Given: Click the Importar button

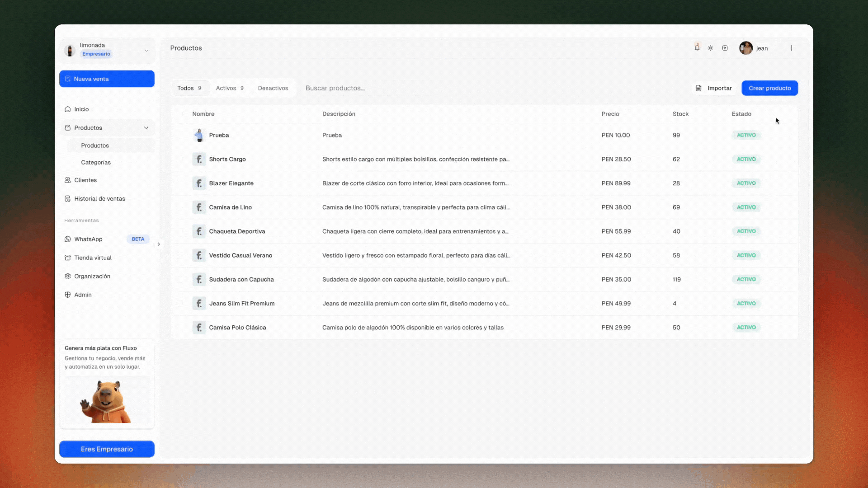Looking at the screenshot, I should click(x=714, y=88).
